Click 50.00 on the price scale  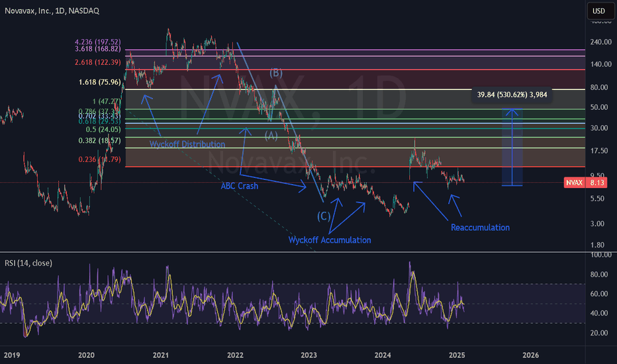[599, 107]
